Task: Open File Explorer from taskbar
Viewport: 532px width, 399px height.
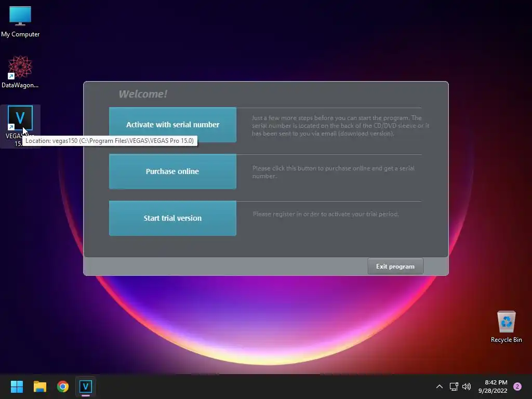Action: tap(39, 387)
